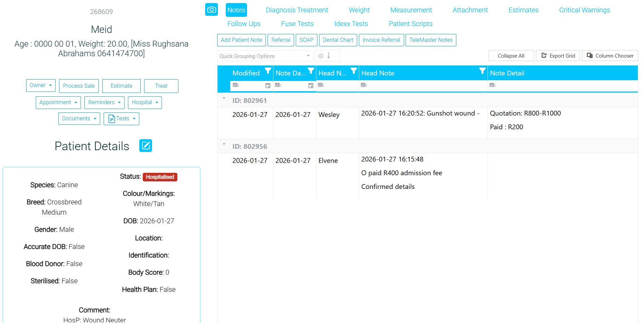Open the Critical Warnings tab
The height and width of the screenshot is (323, 644).
(584, 10)
